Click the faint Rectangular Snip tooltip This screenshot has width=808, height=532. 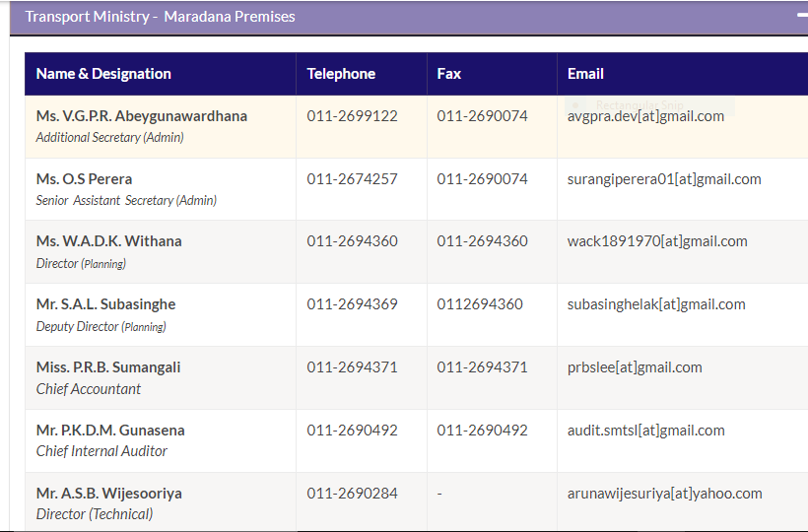(x=648, y=104)
